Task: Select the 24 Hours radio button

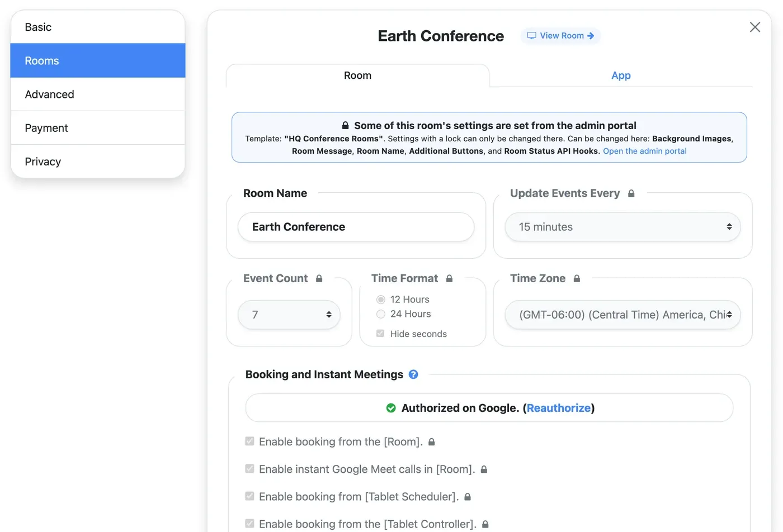Action: tap(381, 314)
